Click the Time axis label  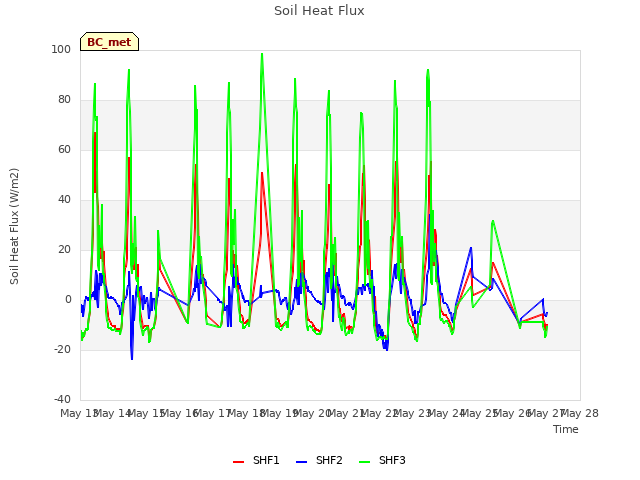[x=566, y=429]
